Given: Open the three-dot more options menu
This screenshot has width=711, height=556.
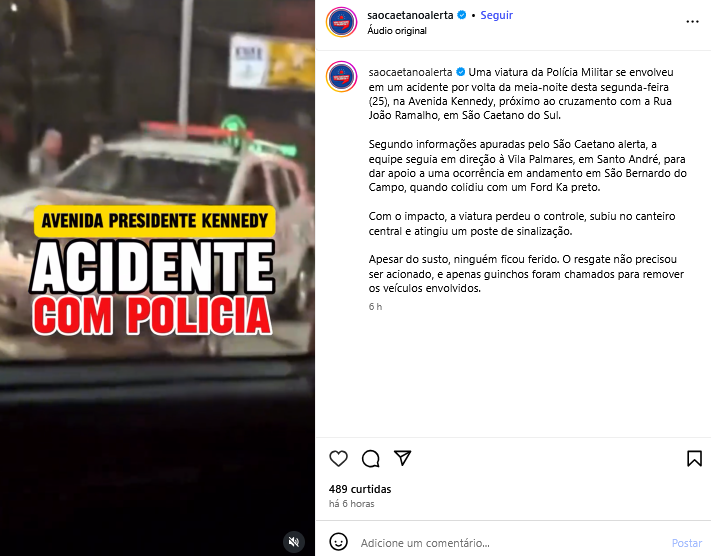Looking at the screenshot, I should (x=692, y=22).
